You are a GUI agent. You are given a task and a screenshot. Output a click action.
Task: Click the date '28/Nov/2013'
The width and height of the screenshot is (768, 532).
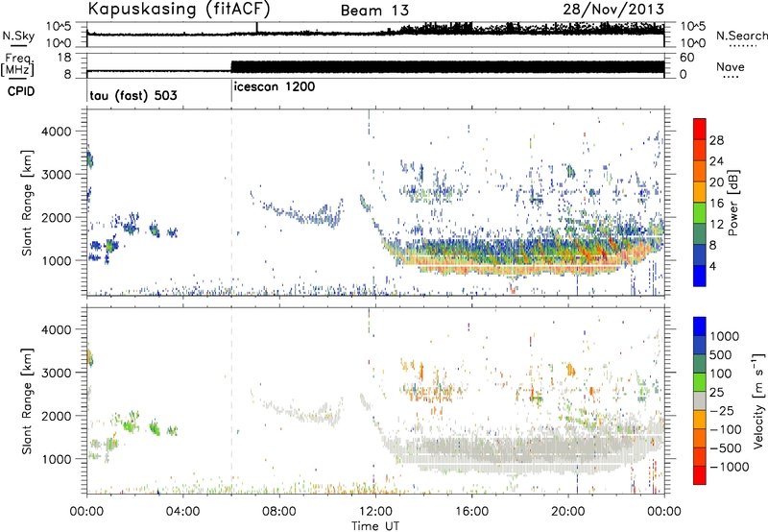pos(613,9)
